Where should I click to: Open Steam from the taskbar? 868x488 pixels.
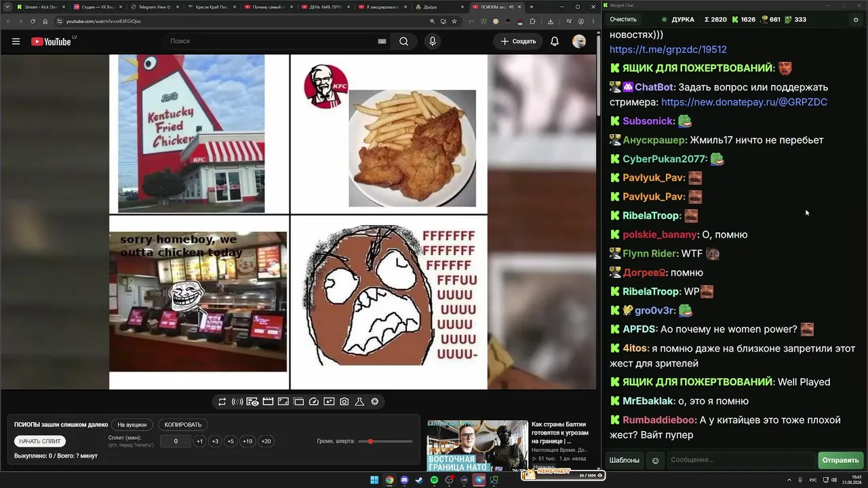pos(419,481)
